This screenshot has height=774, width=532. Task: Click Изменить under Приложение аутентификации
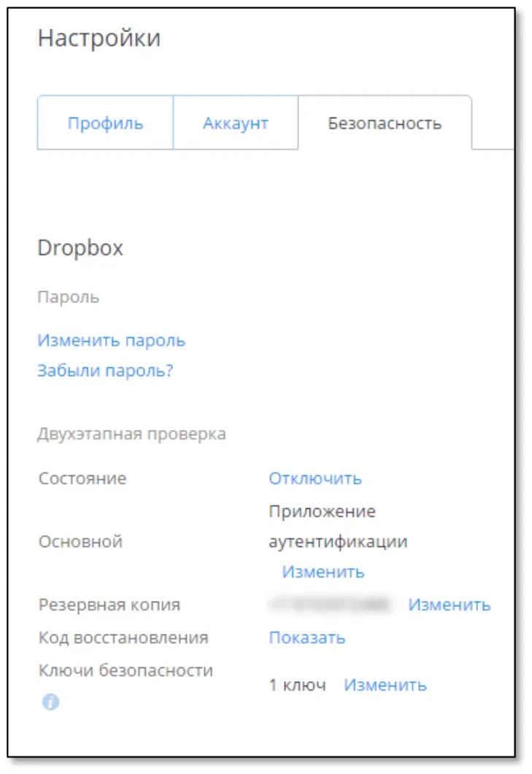tap(323, 572)
